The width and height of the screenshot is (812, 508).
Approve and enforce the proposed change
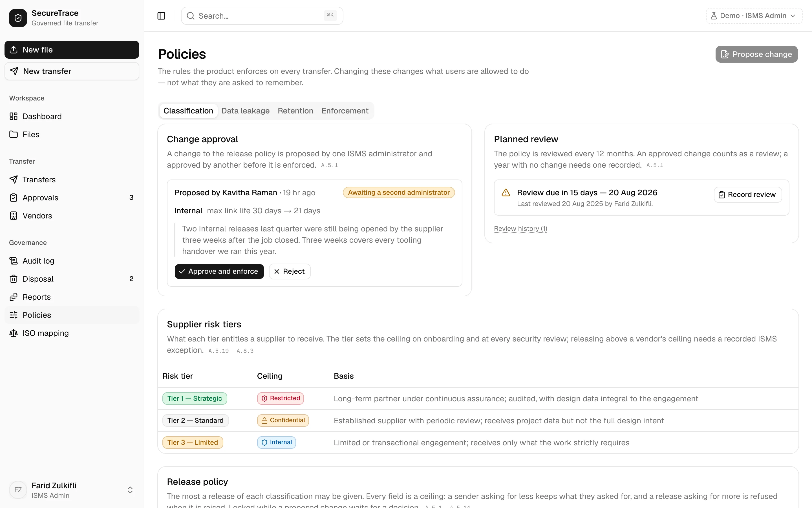(x=219, y=271)
